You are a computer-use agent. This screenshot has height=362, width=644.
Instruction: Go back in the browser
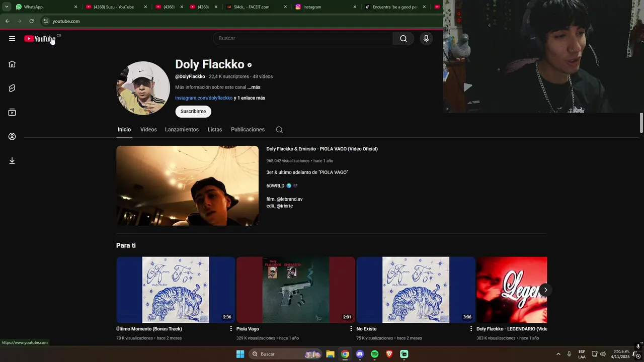(7, 21)
